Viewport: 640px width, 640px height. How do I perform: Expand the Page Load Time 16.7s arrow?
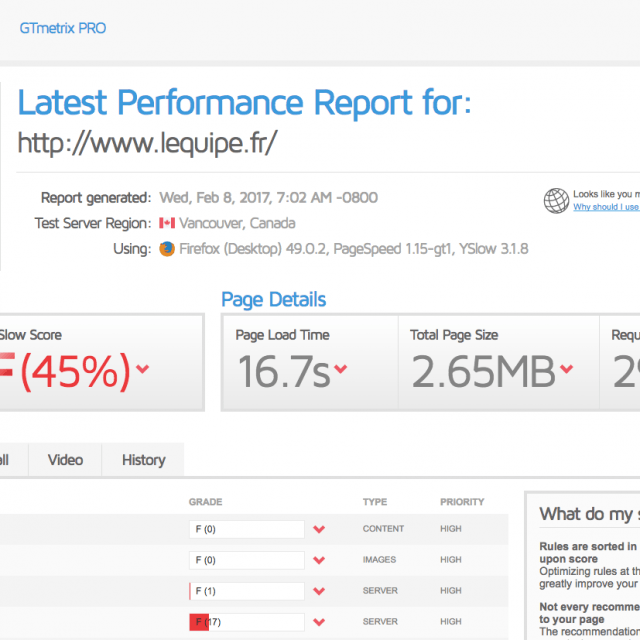point(340,369)
